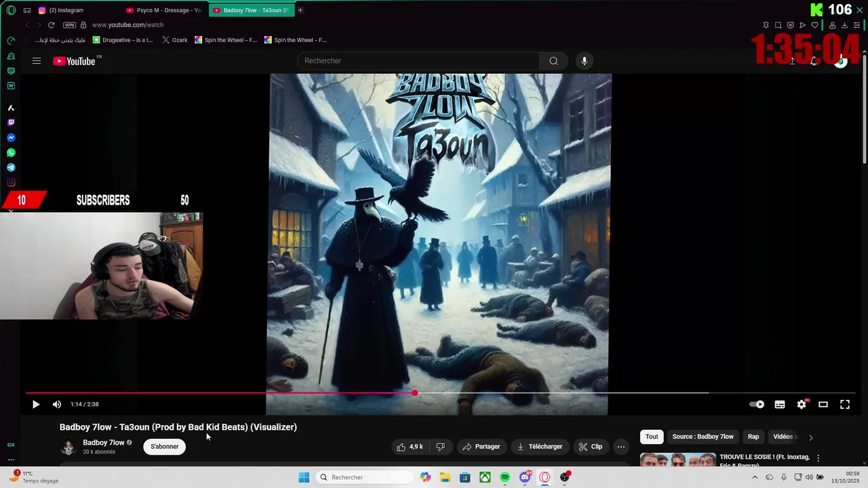
Task: Open the Badboy 7low channel name link
Action: [104, 443]
